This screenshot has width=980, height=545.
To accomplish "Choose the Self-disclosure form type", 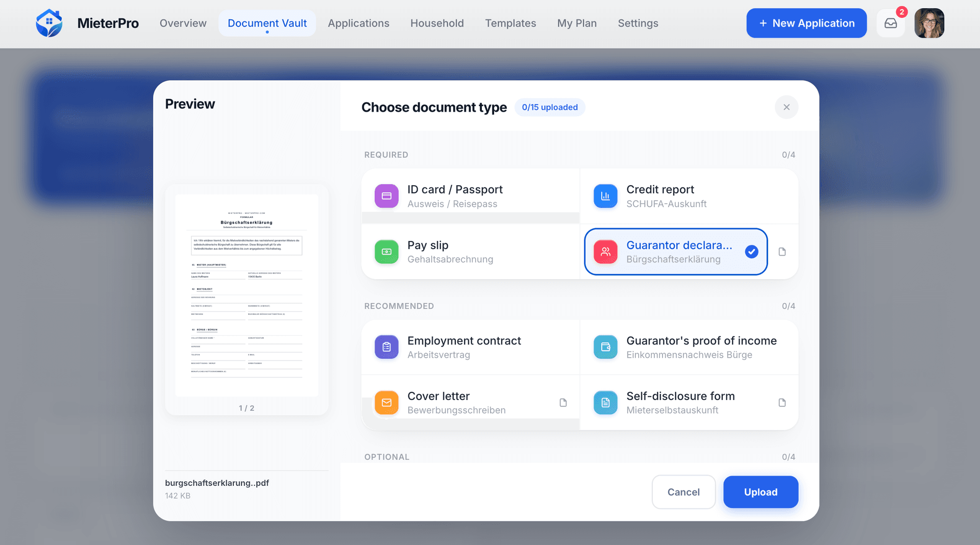I will pyautogui.click(x=689, y=403).
